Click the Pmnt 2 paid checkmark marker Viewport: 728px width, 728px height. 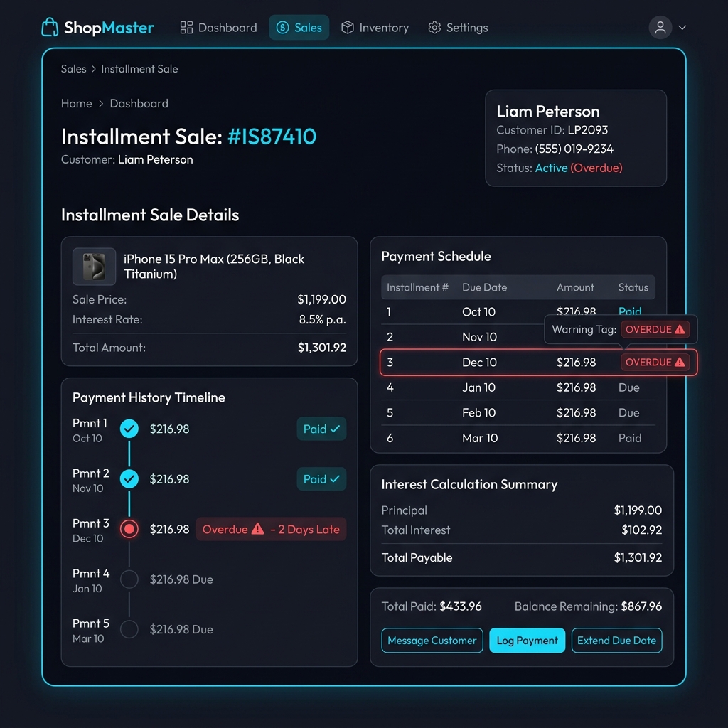(129, 478)
